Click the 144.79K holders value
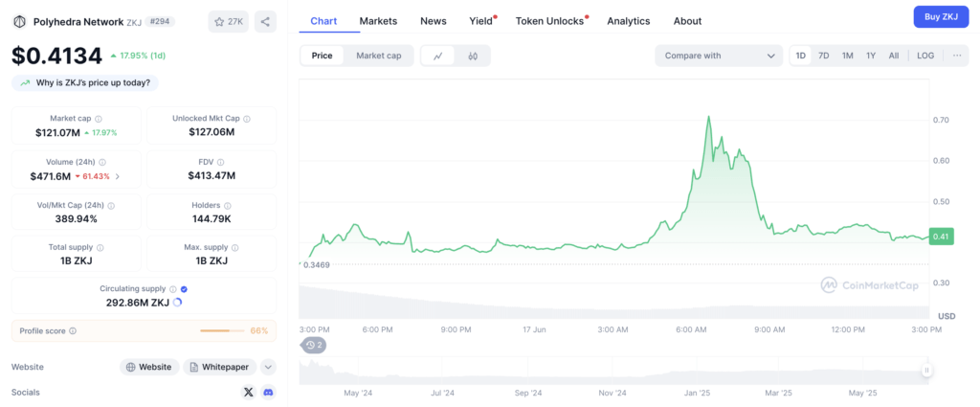The height and width of the screenshot is (407, 980). click(x=212, y=218)
